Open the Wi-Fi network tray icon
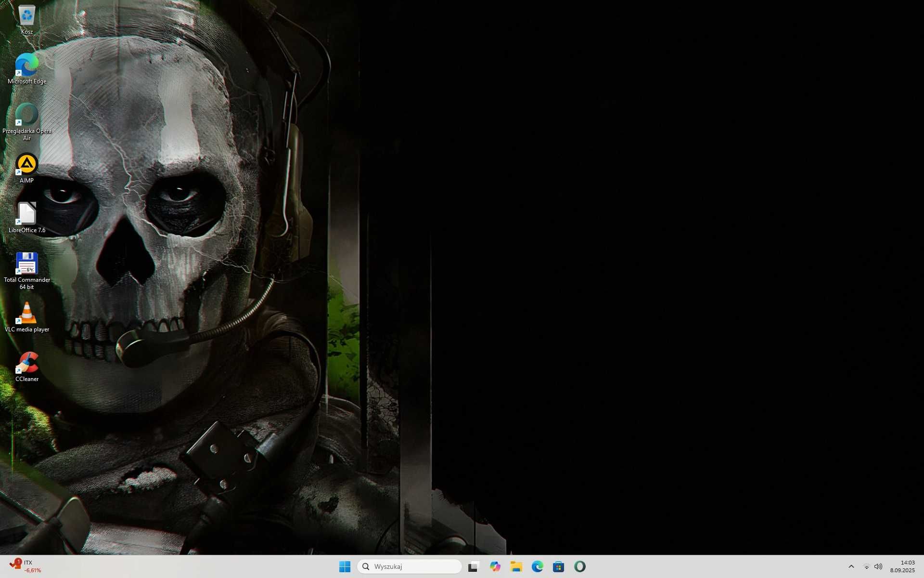 tap(866, 566)
